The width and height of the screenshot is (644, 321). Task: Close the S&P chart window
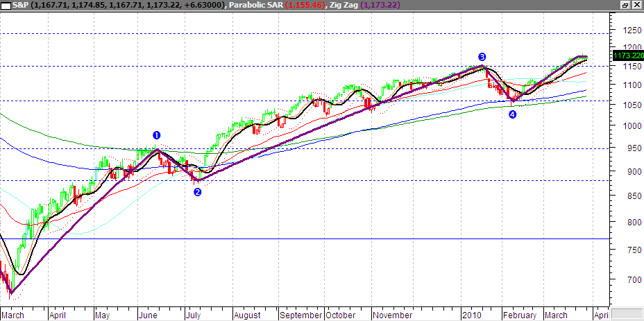click(x=636, y=6)
